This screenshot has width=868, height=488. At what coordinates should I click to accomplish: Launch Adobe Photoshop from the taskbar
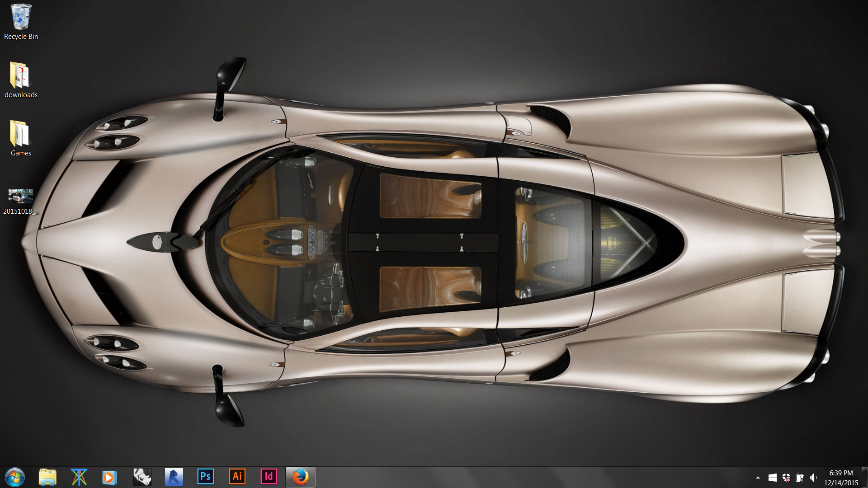pyautogui.click(x=206, y=476)
